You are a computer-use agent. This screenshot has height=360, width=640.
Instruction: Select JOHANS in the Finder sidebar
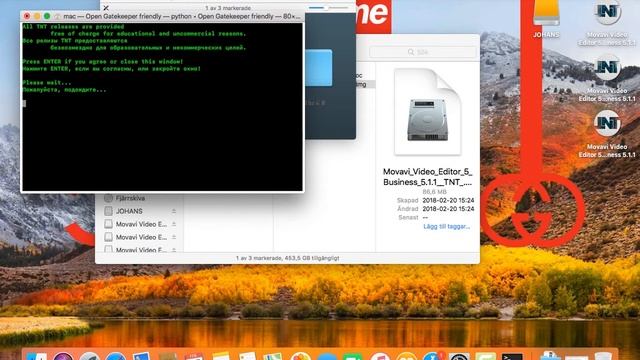click(129, 211)
